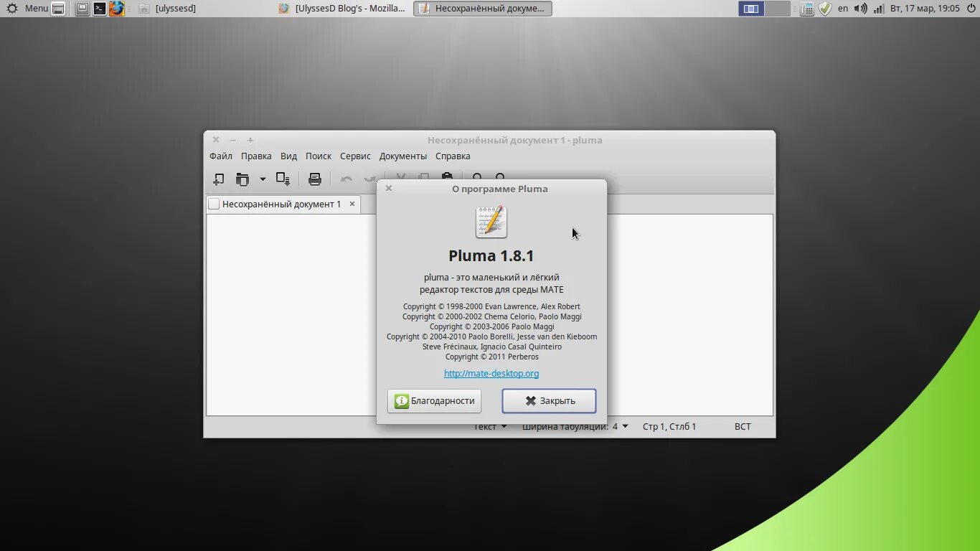Open the phone device tray icon
Screen dimensions: 980x551
click(x=807, y=9)
